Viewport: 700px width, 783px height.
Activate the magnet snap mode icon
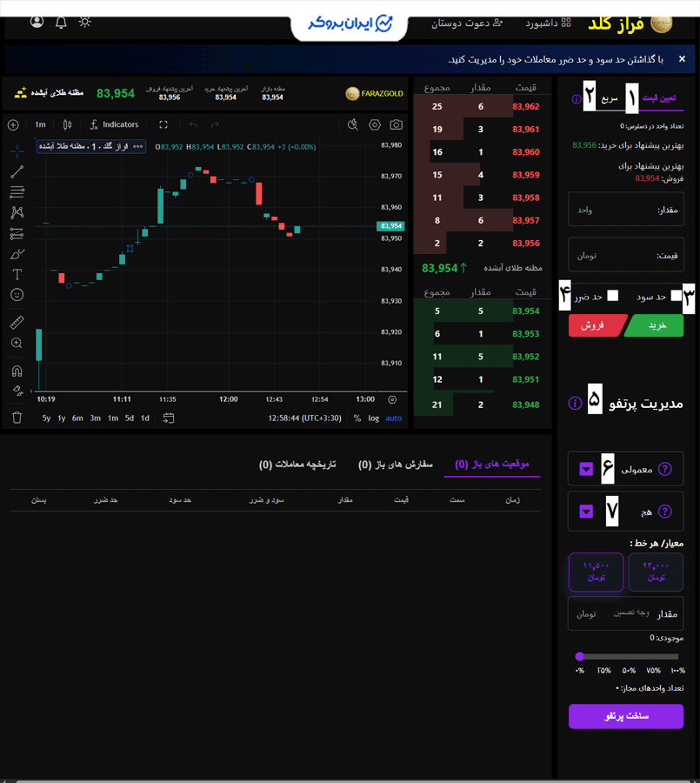click(x=17, y=371)
